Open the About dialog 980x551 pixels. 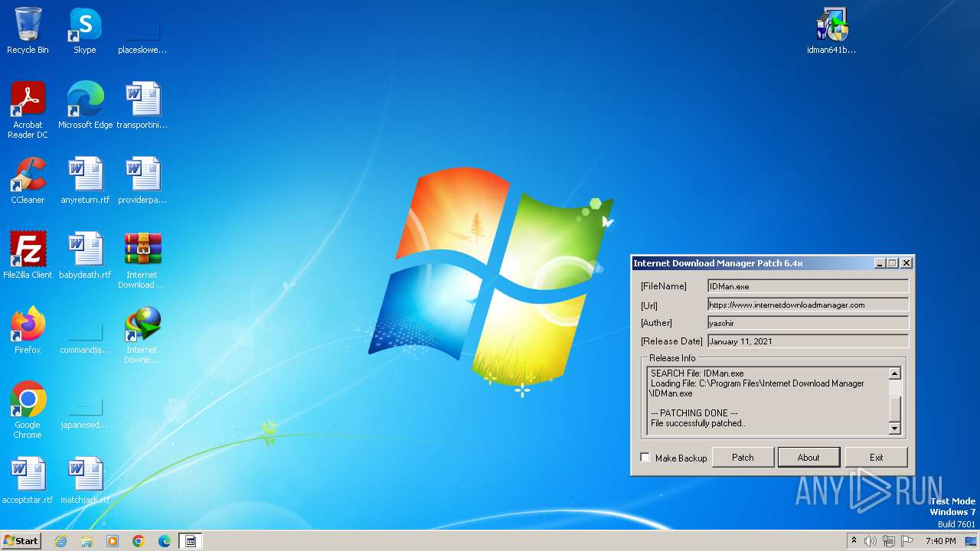point(808,458)
